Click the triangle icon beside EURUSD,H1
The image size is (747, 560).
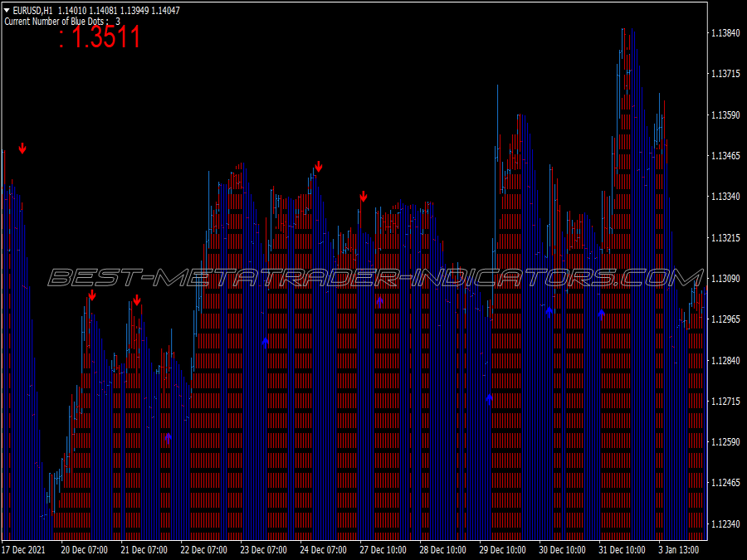(7, 10)
